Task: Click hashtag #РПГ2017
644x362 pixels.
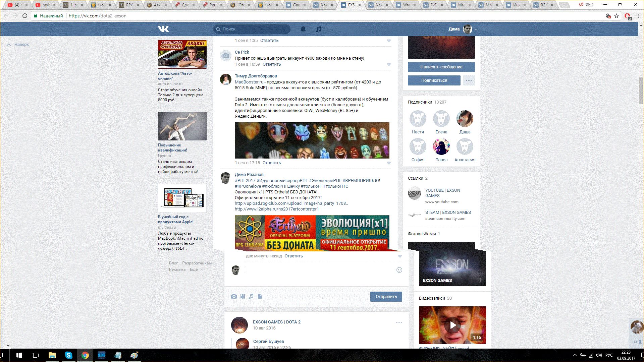Action: point(245,181)
